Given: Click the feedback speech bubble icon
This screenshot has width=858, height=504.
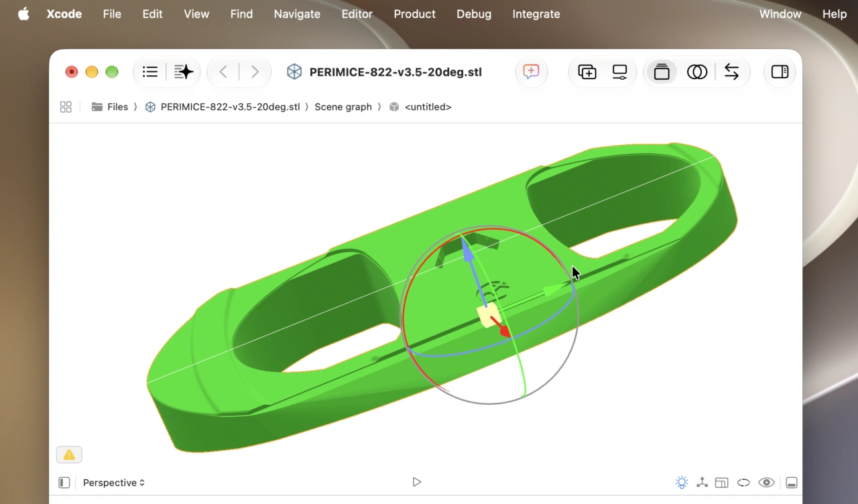Looking at the screenshot, I should pos(531,72).
